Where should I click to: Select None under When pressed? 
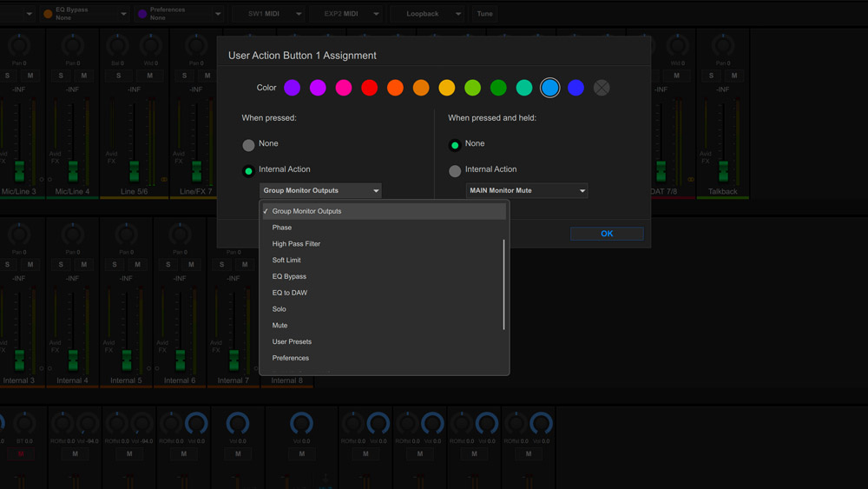coord(249,145)
